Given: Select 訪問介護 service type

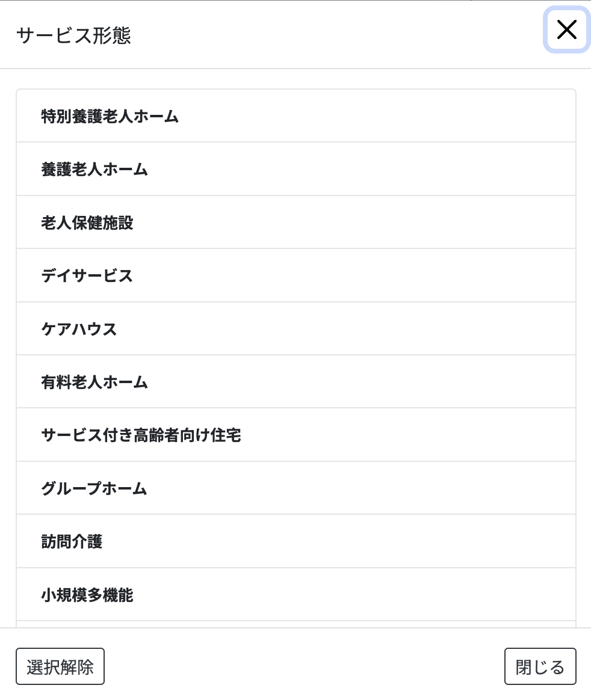Looking at the screenshot, I should point(72,541).
